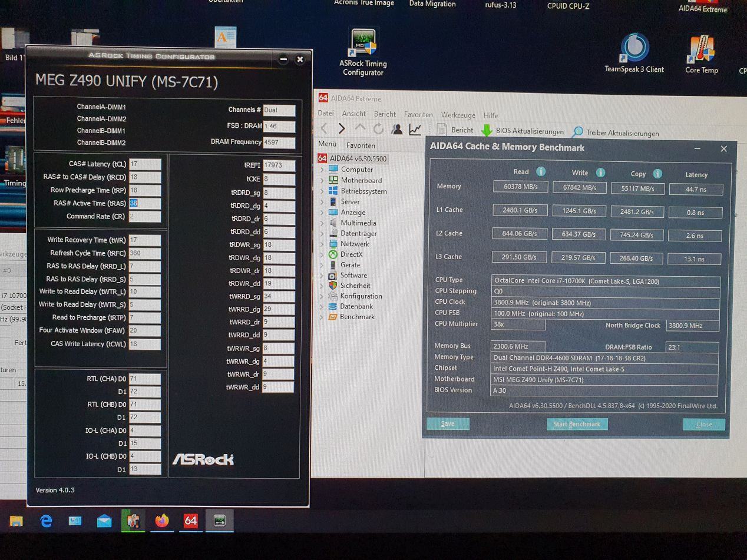Expand the Computer tree node
Screen dimensions: 747x560
click(x=322, y=170)
